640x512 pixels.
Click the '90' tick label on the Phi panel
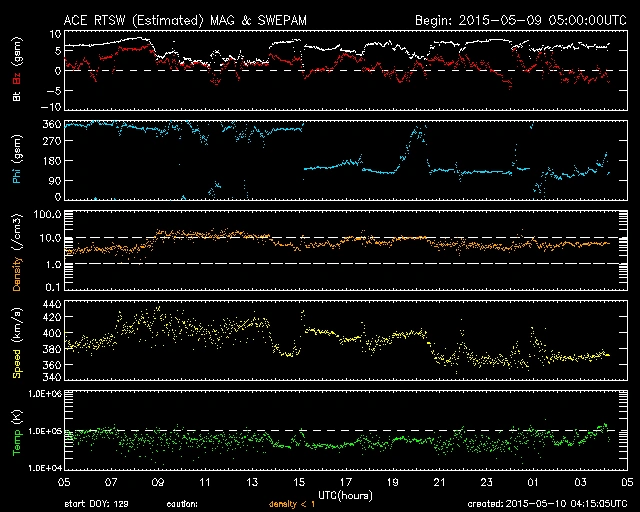tap(55, 180)
